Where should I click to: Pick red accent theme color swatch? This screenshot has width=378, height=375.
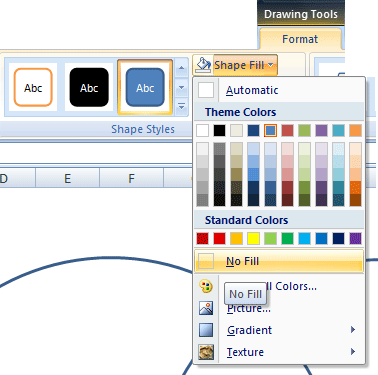(x=287, y=130)
